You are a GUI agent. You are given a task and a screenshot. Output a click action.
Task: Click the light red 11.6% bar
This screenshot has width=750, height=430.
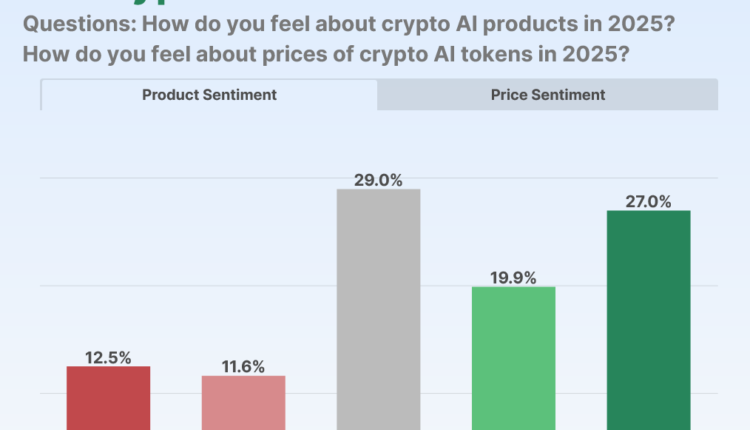tap(243, 403)
